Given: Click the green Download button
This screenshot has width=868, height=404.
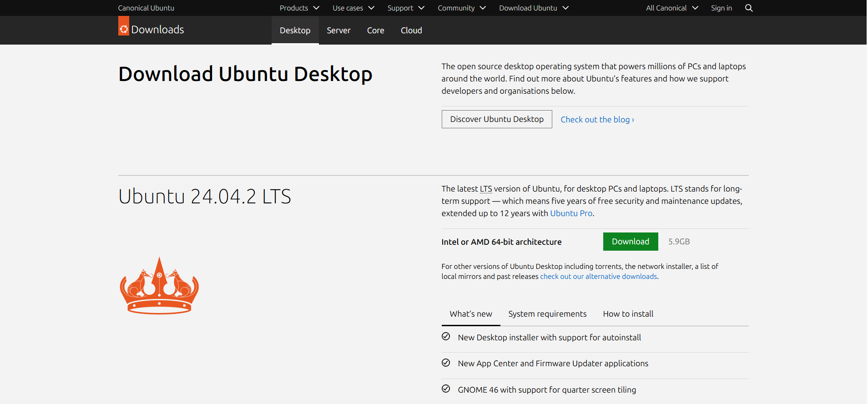Looking at the screenshot, I should (x=631, y=242).
